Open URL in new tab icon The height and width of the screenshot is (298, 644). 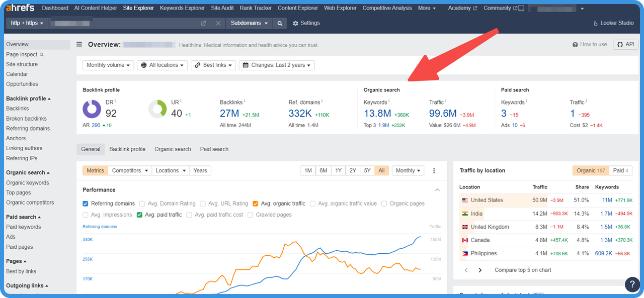click(203, 23)
